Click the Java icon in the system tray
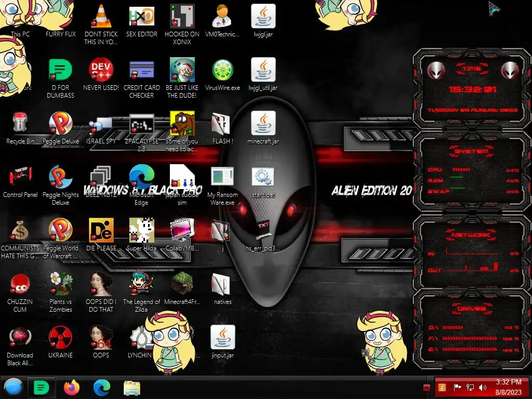The width and height of the screenshot is (532, 399). click(442, 387)
